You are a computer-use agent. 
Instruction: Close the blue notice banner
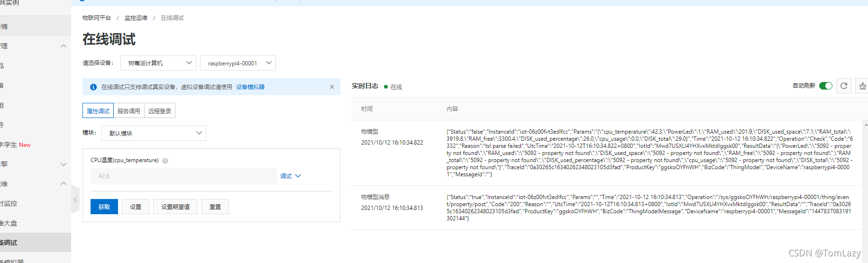[x=332, y=87]
